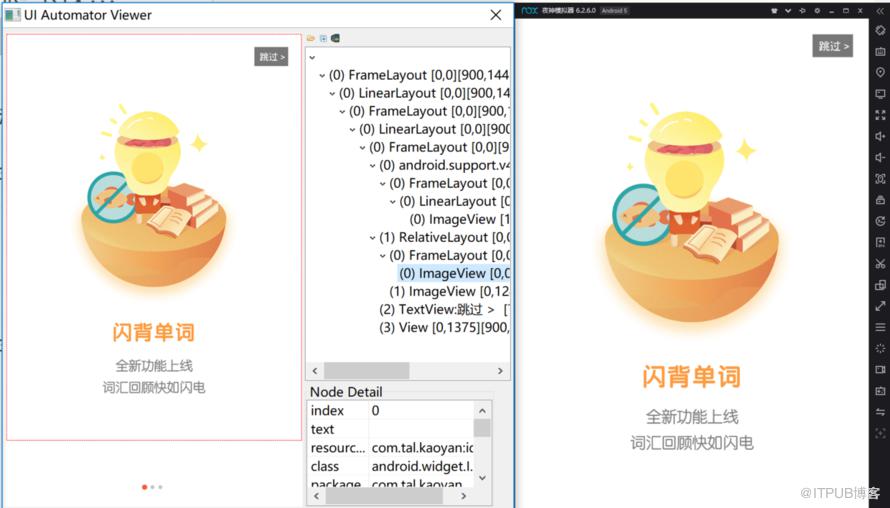Click the scissors icon in Nox sidebar
The image size is (890, 508).
coord(880,263)
